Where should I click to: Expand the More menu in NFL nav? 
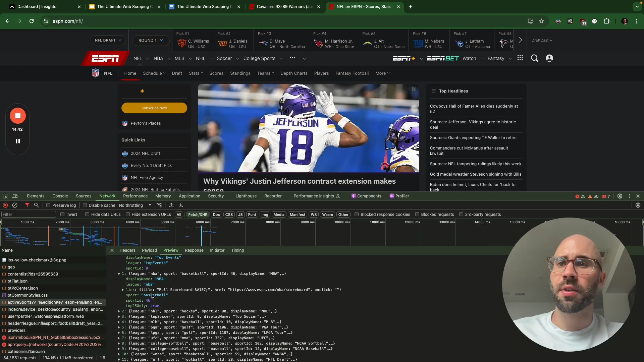tap(382, 73)
